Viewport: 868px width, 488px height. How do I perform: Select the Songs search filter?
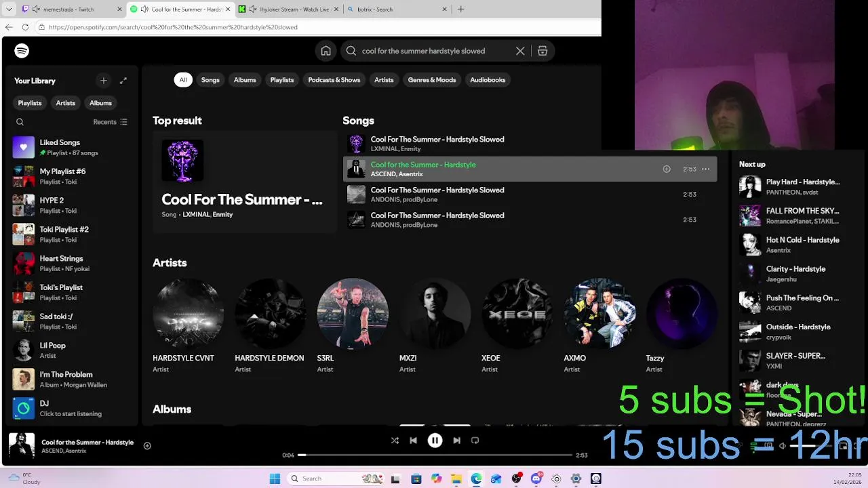tap(210, 80)
